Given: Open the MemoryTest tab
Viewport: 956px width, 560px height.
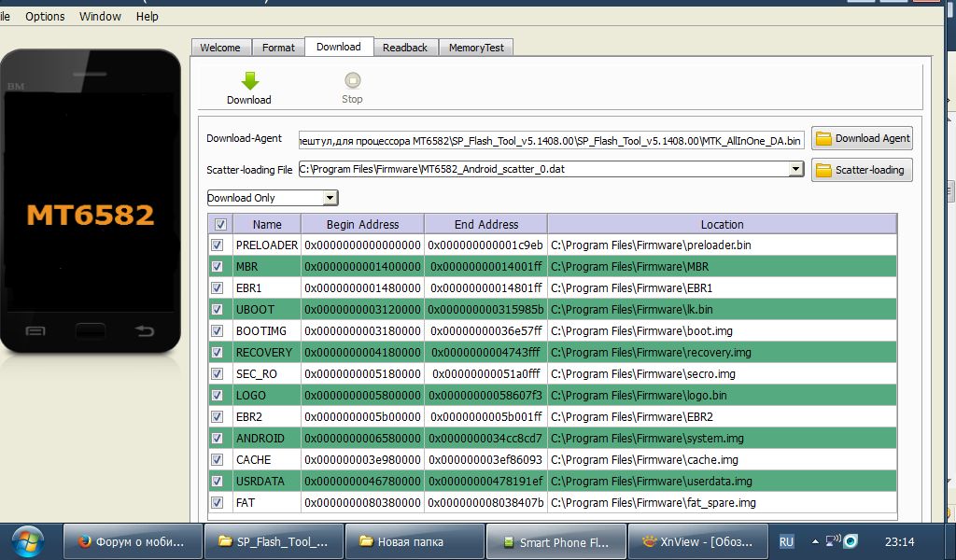Looking at the screenshot, I should click(x=475, y=48).
